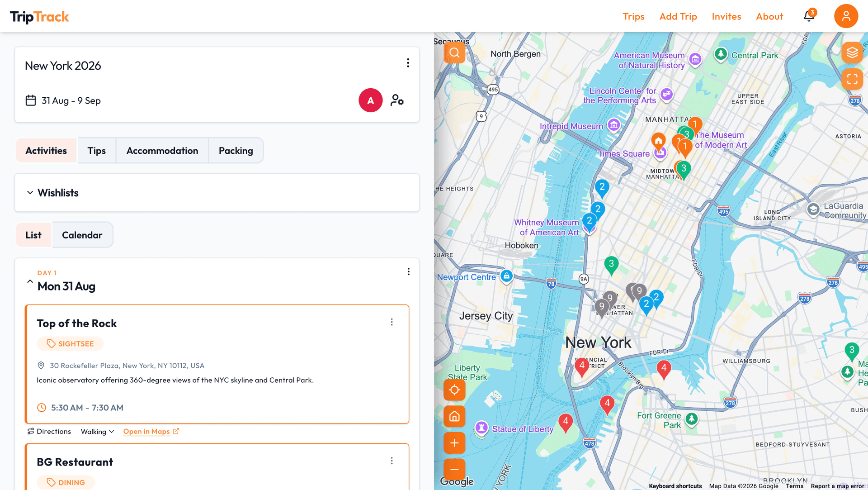Click the Google logo on map

tap(457, 482)
